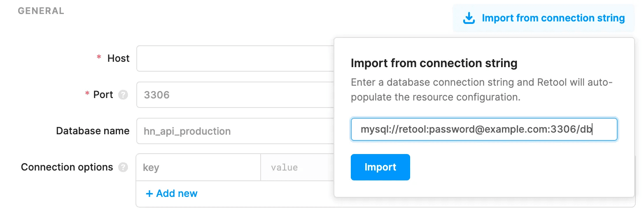Click into the Port field showing 3306
The width and height of the screenshot is (644, 215).
[x=236, y=95]
